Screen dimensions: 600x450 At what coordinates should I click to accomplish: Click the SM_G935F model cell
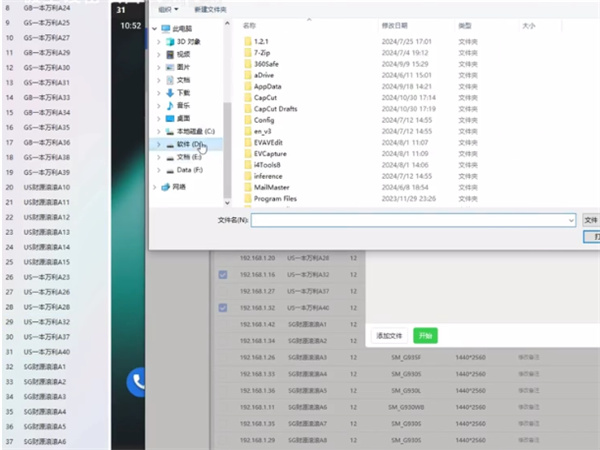pyautogui.click(x=406, y=357)
